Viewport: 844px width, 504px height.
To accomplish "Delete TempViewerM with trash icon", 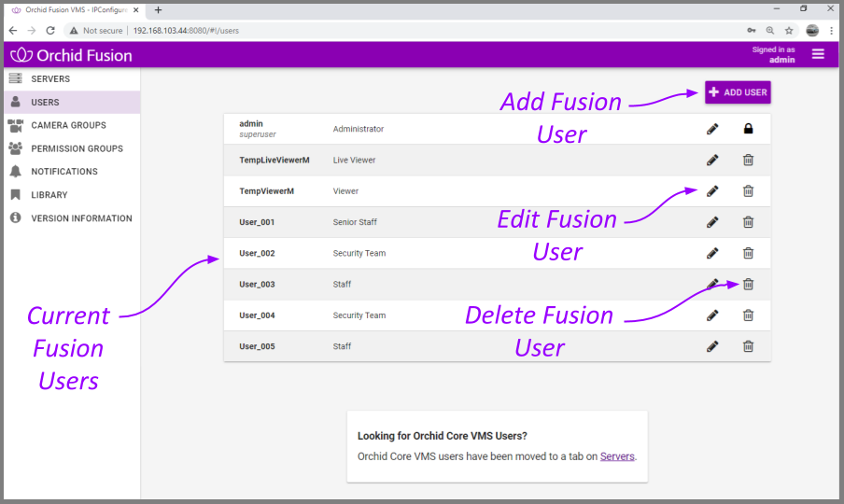I will 748,191.
